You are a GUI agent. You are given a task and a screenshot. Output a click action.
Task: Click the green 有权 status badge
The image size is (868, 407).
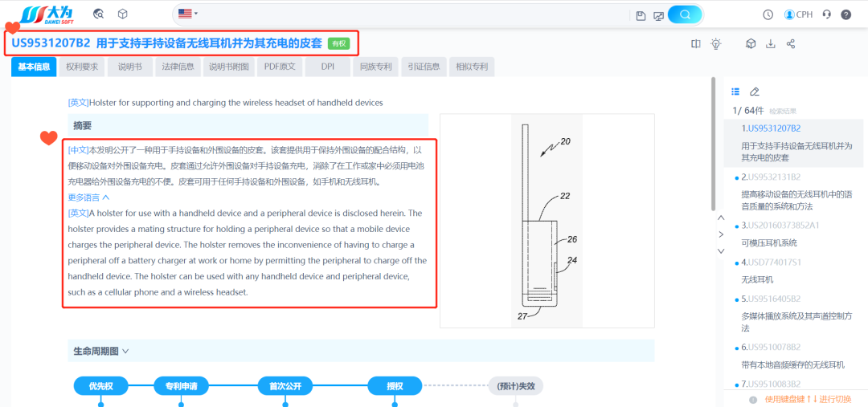(339, 43)
